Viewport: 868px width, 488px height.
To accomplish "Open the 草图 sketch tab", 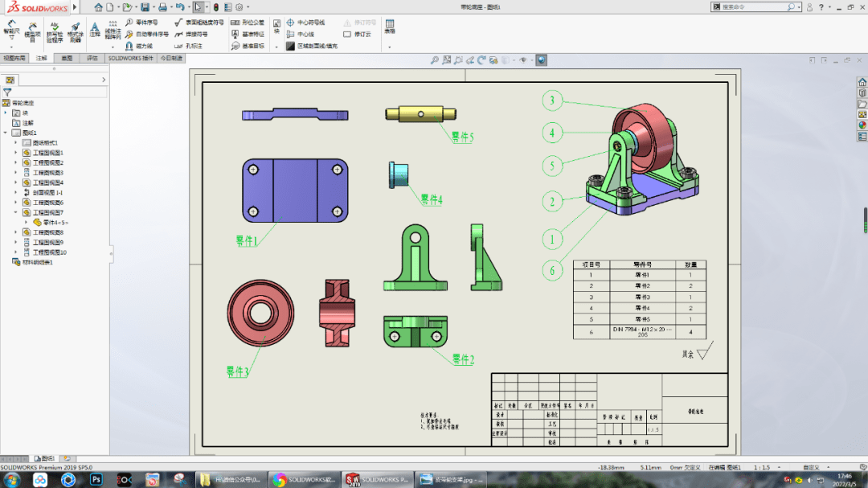I will pyautogui.click(x=66, y=57).
